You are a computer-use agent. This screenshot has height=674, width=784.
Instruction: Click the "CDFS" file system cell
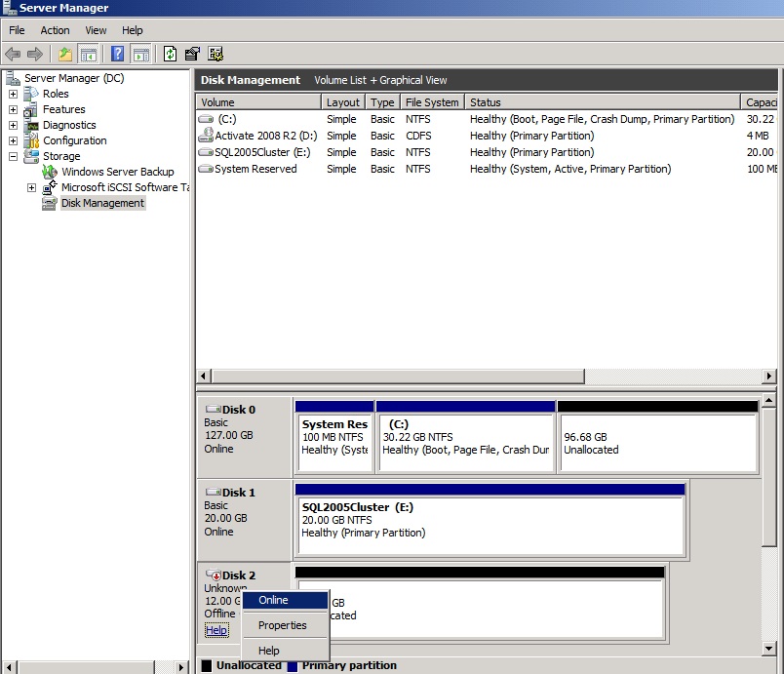coord(418,136)
